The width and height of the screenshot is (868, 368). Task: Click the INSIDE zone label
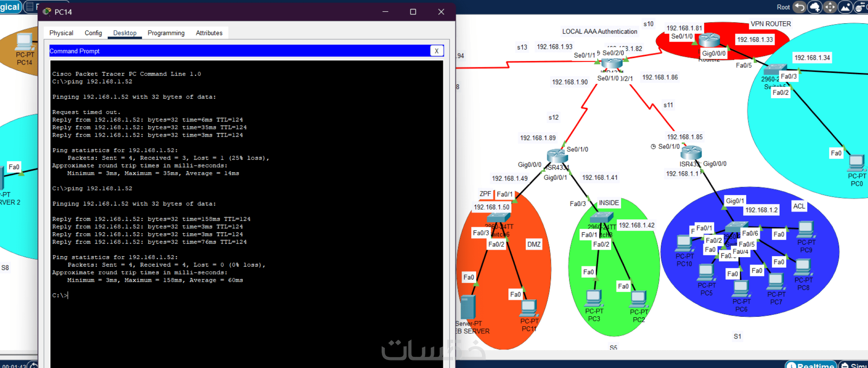tap(609, 203)
